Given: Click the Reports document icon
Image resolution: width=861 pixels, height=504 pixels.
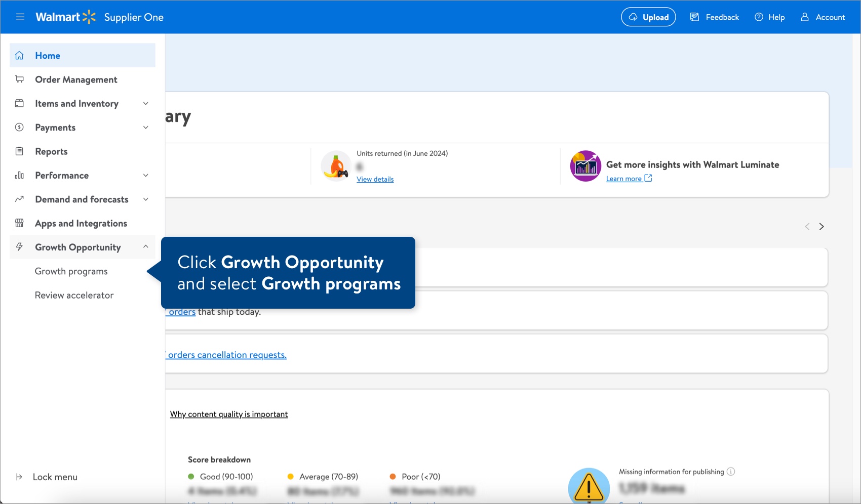Looking at the screenshot, I should (x=20, y=151).
